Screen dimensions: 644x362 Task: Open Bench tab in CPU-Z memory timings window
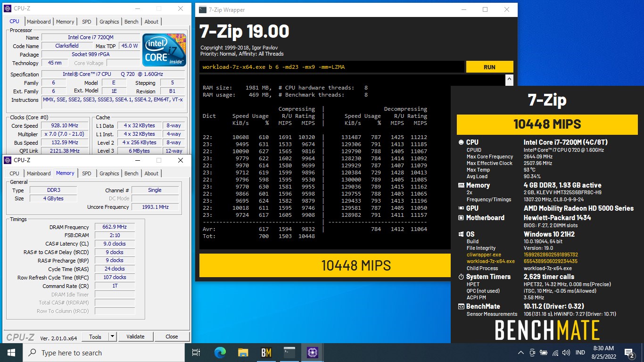coord(132,173)
